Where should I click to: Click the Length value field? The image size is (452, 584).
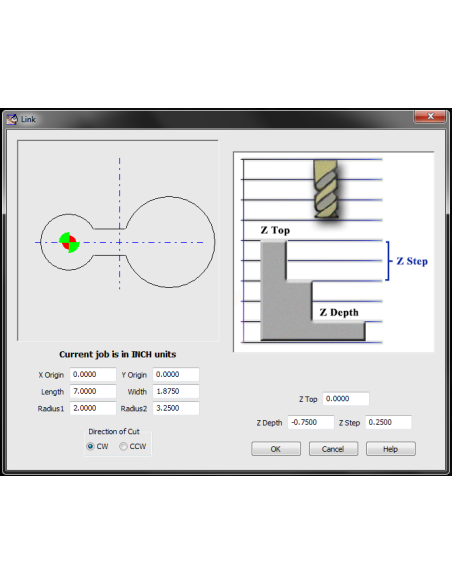tap(93, 391)
